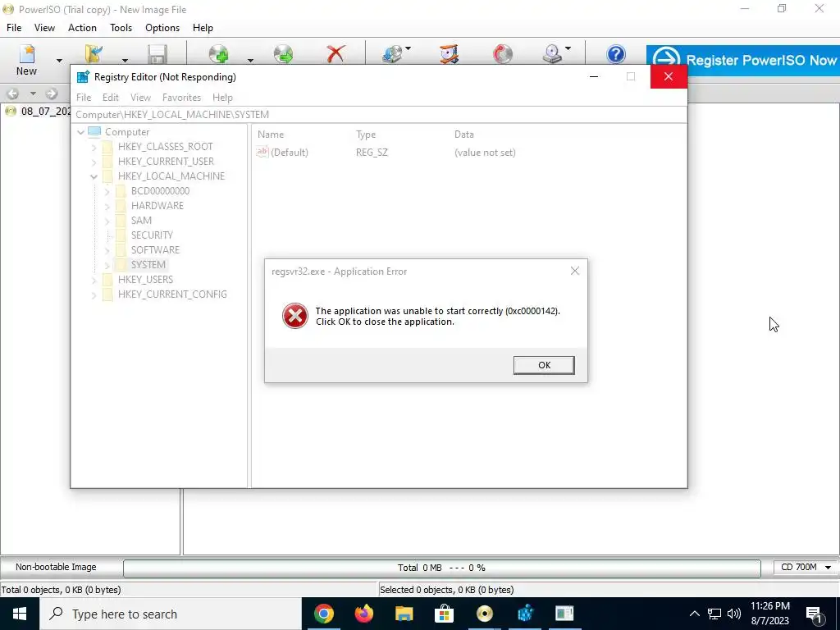840x630 pixels.
Task: Select the 08_07_202 image tree node
Action: click(46, 112)
